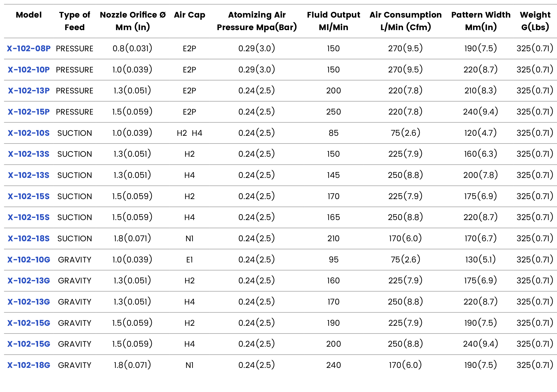Follow the X-102-18S model link
The height and width of the screenshot is (392, 557).
click(x=29, y=239)
